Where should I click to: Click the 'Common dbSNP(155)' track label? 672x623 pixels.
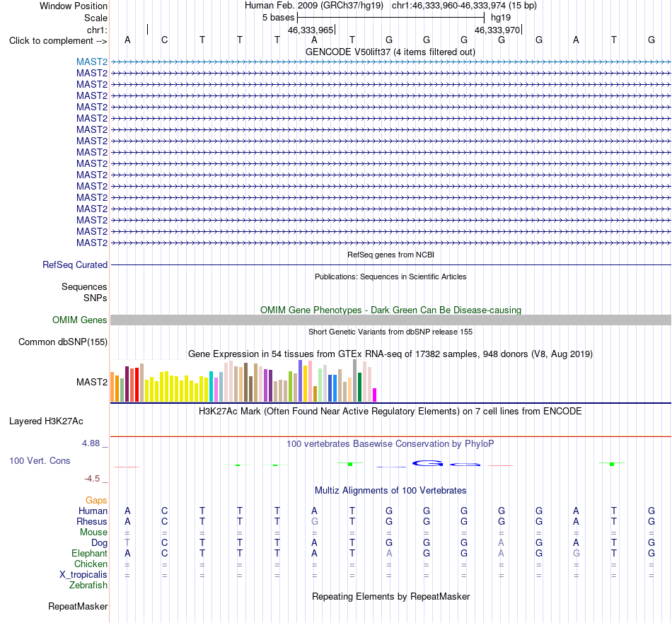coord(62,342)
